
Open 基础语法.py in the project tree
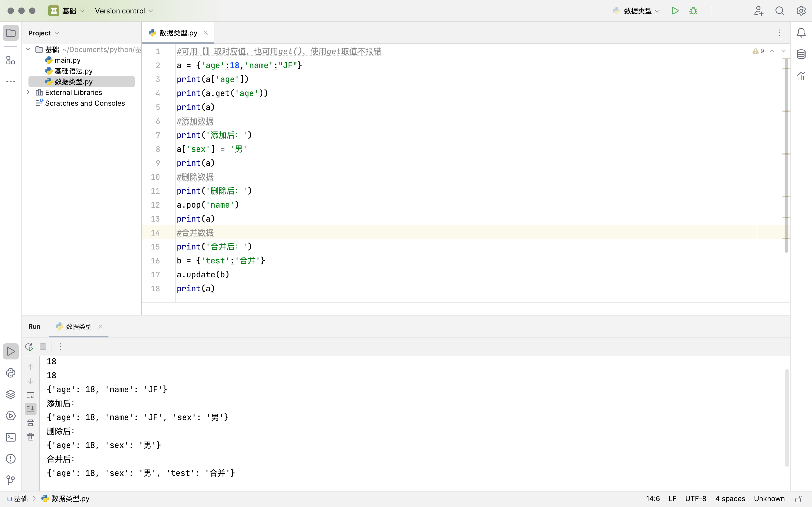tap(74, 71)
